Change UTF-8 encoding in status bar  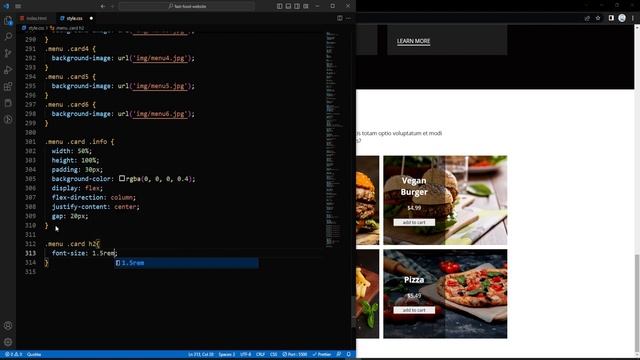(245, 354)
